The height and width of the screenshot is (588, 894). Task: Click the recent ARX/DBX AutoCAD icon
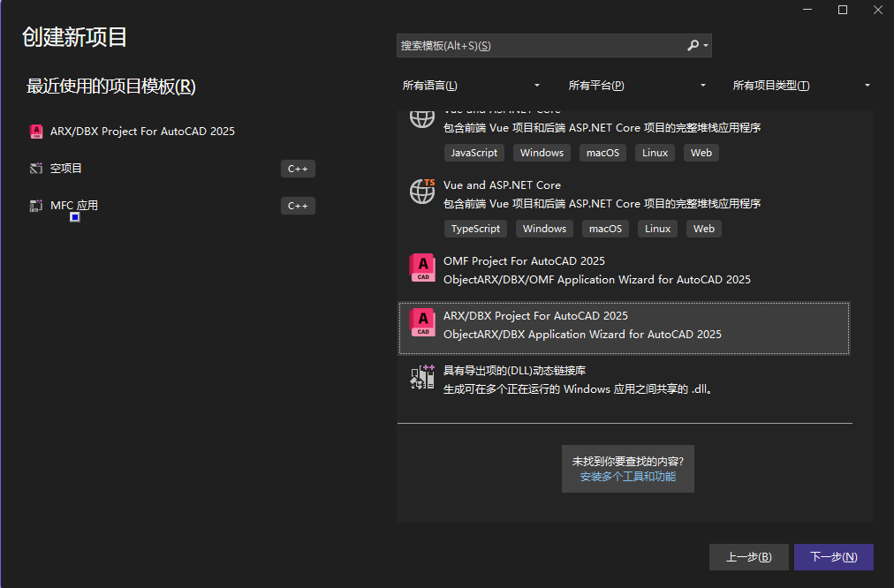pos(36,132)
